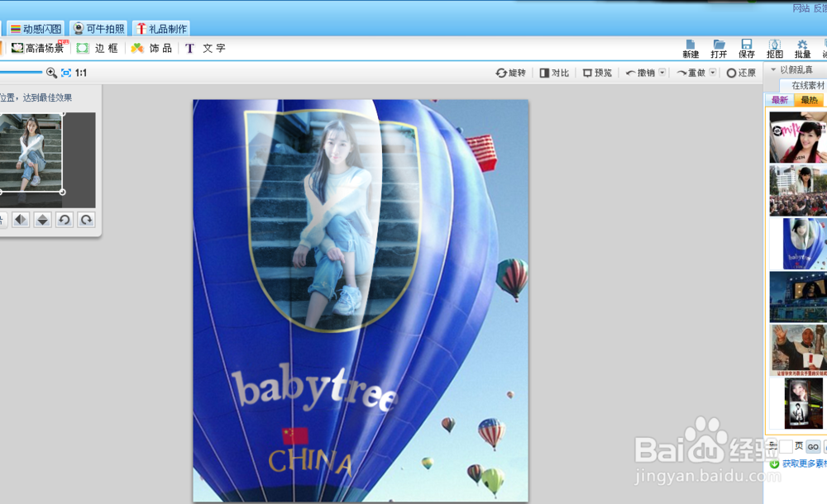Click the purple T 文字 text icon
827x504 pixels.
coord(190,48)
